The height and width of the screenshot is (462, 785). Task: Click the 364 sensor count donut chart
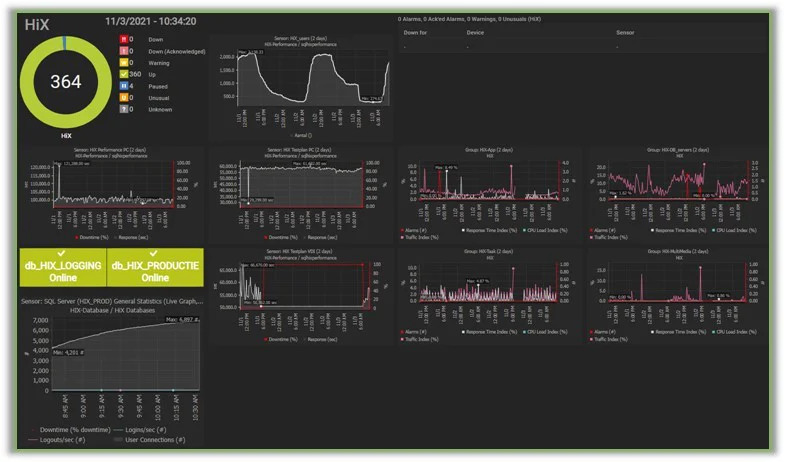click(x=64, y=82)
